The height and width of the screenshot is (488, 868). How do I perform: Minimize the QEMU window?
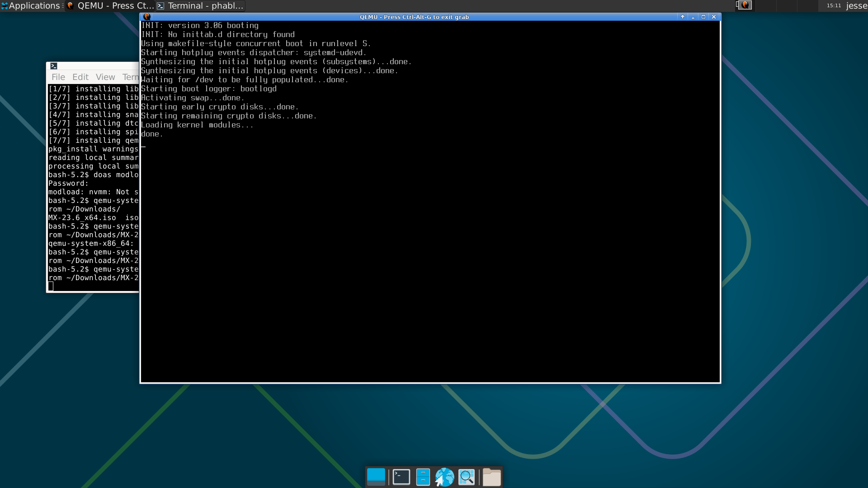[693, 17]
